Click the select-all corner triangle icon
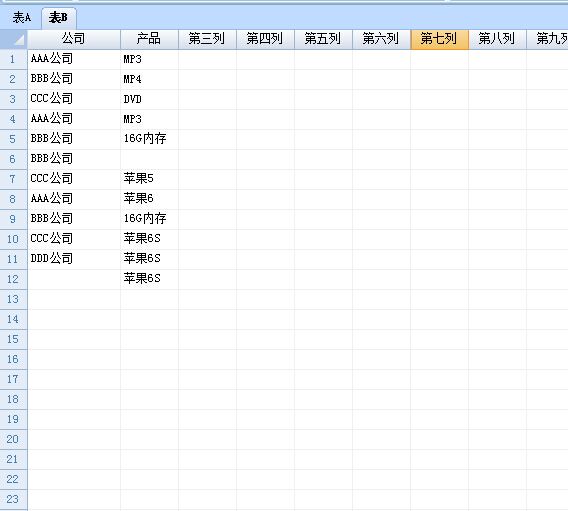The height and width of the screenshot is (511, 568). pos(14,39)
